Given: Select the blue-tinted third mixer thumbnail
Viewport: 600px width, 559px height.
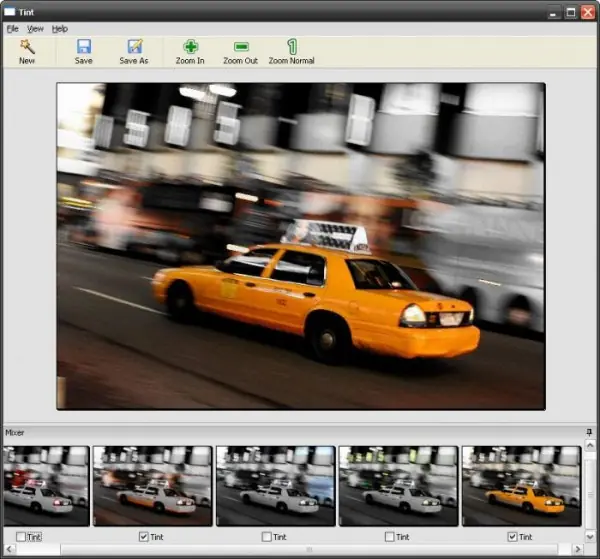Looking at the screenshot, I should 275,485.
